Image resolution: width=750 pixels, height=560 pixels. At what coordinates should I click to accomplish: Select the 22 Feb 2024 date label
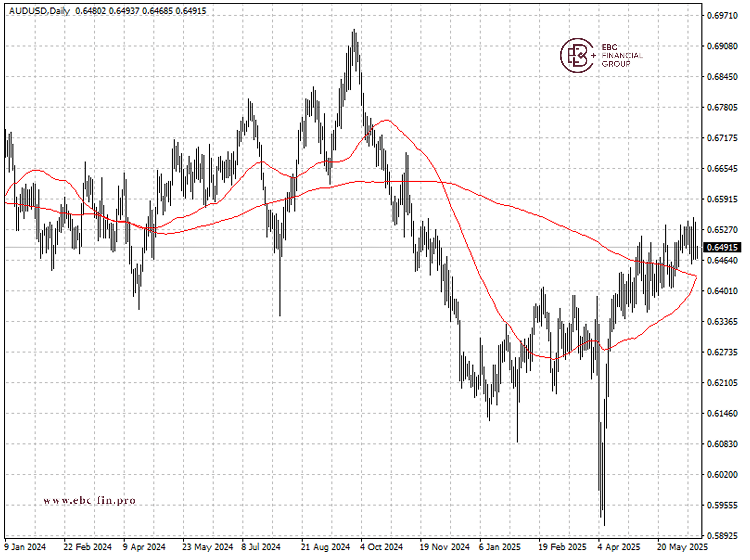click(x=88, y=547)
